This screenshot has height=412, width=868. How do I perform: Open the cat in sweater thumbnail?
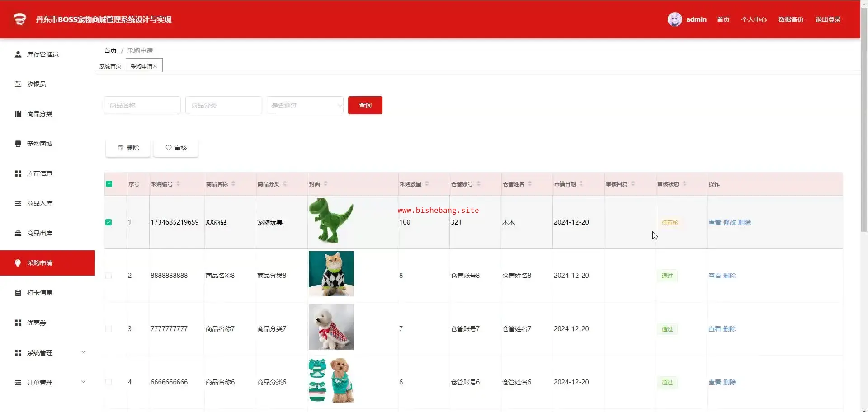(x=331, y=274)
